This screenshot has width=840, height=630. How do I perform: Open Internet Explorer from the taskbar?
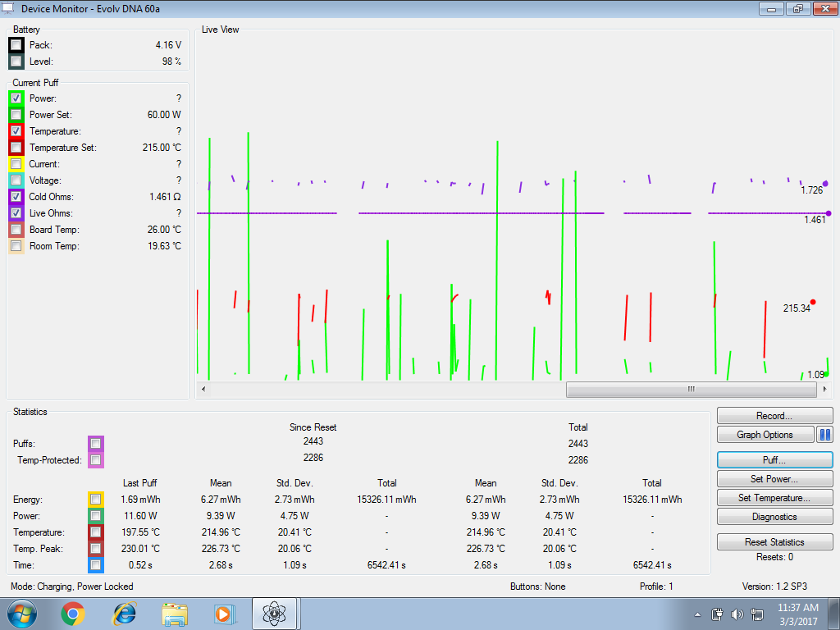[x=124, y=614]
